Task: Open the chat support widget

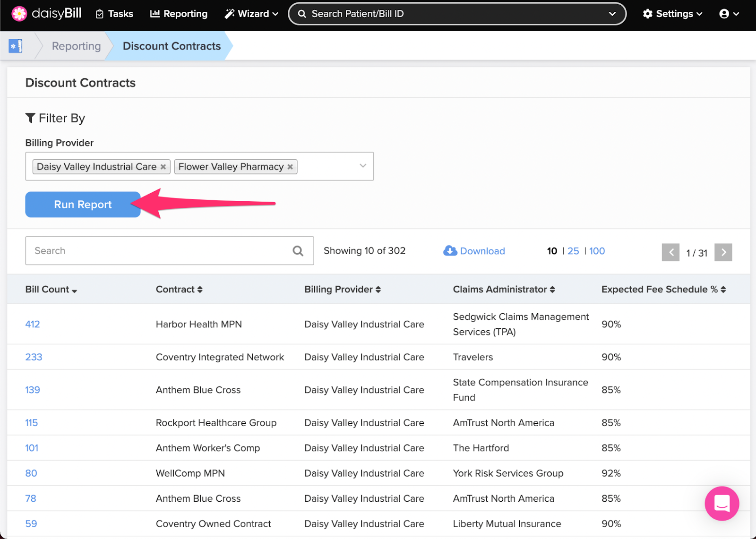Action: (x=722, y=504)
